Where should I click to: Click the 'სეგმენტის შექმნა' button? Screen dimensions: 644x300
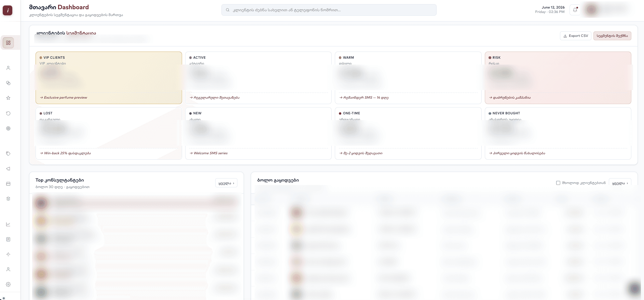point(612,36)
